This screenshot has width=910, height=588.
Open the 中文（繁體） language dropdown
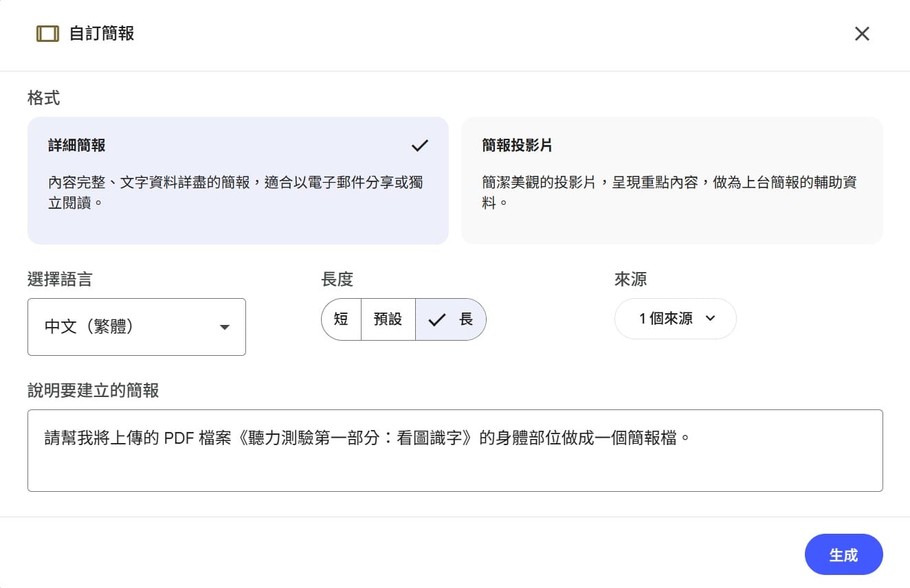click(137, 327)
